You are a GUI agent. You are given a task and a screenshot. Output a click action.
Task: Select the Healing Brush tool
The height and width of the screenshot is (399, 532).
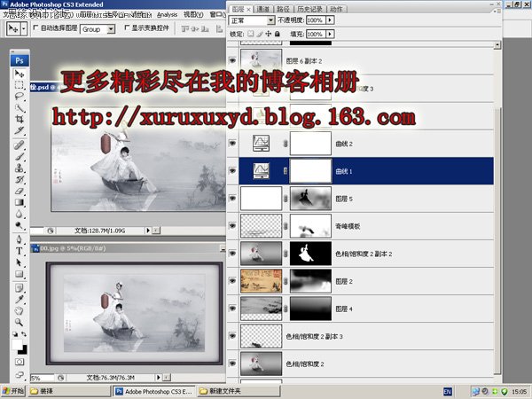pyautogui.click(x=20, y=145)
